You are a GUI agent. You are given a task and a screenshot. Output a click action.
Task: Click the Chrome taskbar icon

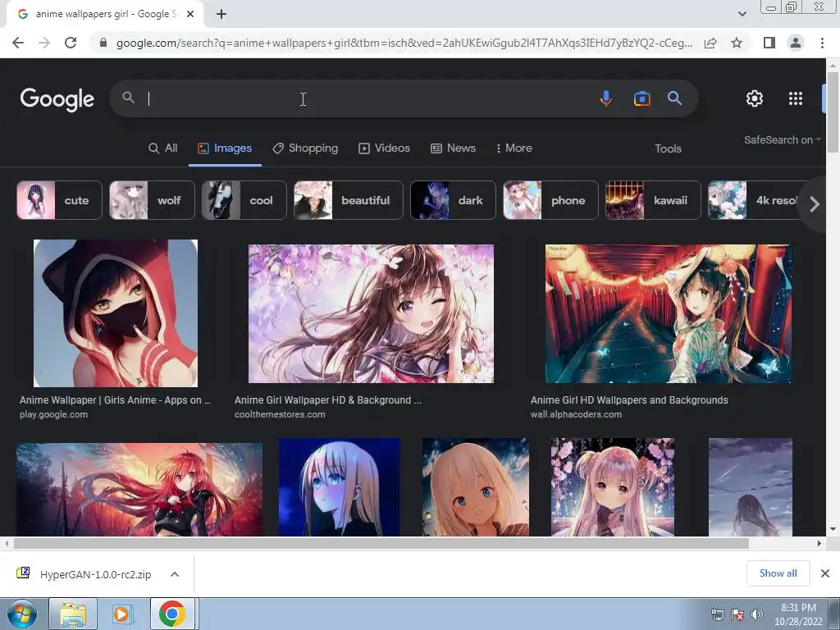pos(172,614)
